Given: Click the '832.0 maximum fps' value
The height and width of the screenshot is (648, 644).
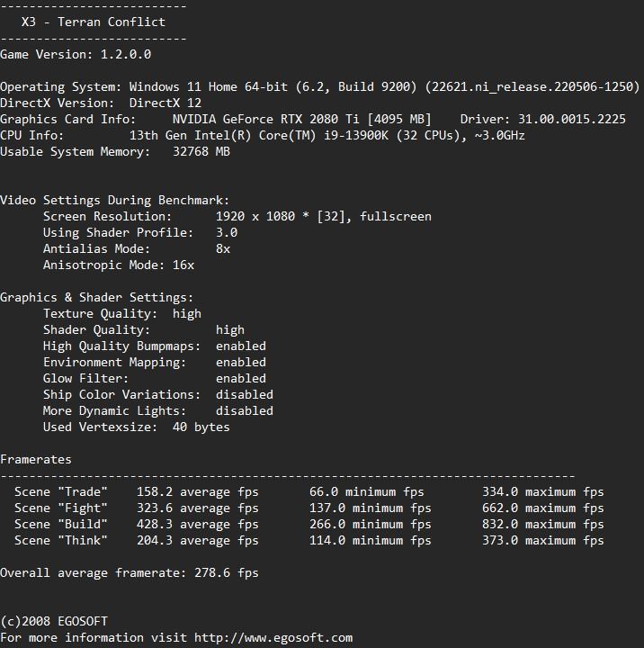Looking at the screenshot, I should coord(542,525).
